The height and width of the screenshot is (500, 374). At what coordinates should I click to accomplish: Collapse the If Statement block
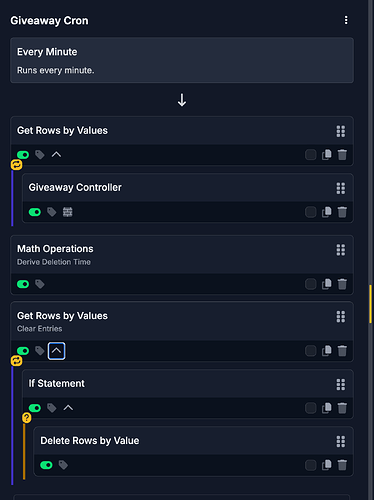[68, 408]
